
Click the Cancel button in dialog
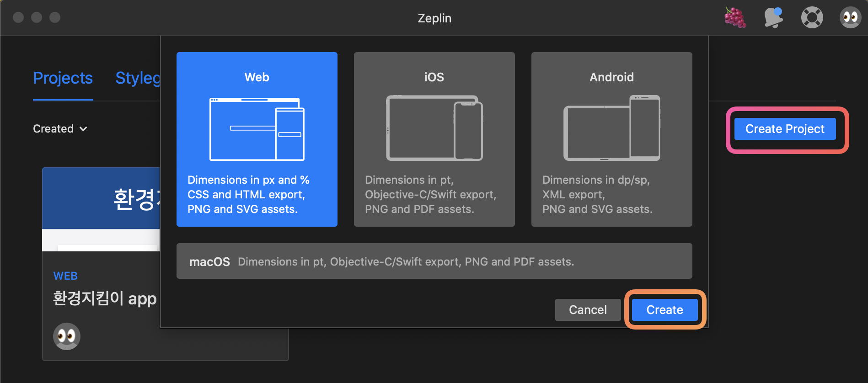pyautogui.click(x=588, y=310)
